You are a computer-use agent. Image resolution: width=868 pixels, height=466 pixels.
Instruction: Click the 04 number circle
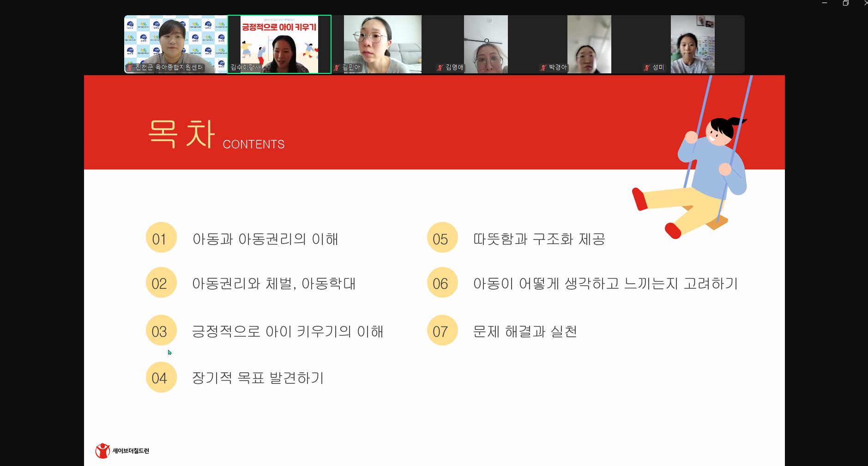(x=162, y=377)
